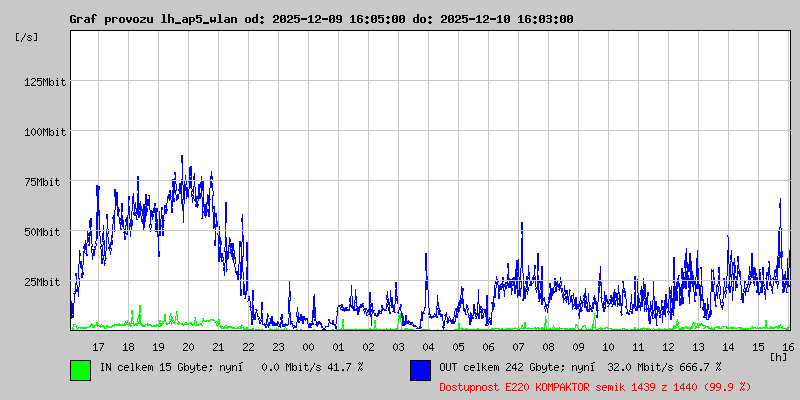Screen dimensions: 800x400
Task: Click the '100Mbit' y-axis label
Action: [45, 132]
